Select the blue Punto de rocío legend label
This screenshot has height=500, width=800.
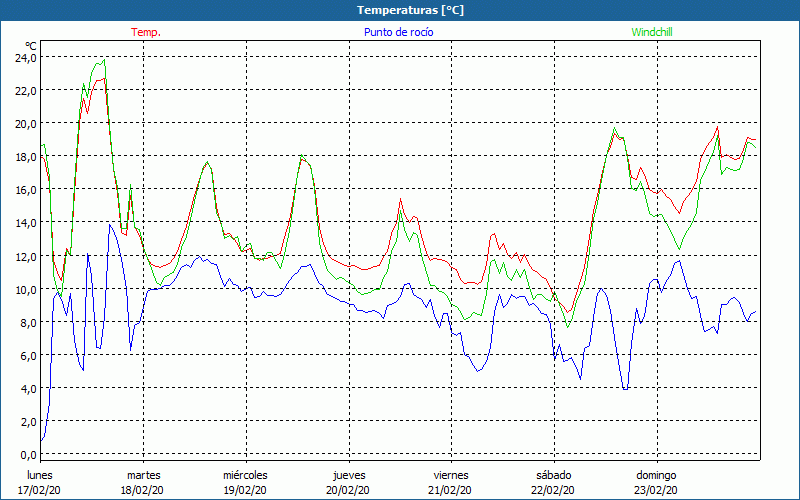398,32
